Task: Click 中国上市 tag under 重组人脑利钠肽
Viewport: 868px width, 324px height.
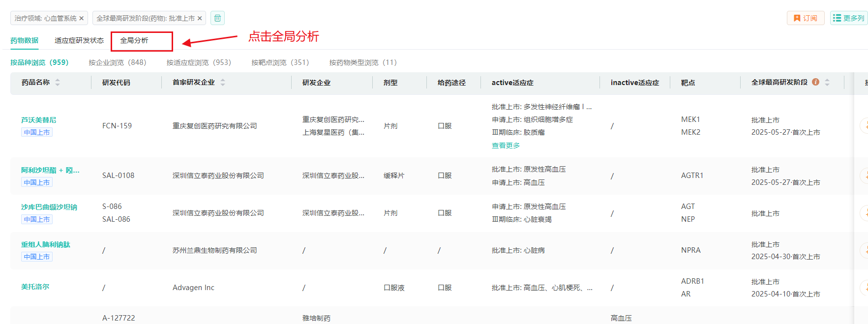Action: click(x=37, y=257)
